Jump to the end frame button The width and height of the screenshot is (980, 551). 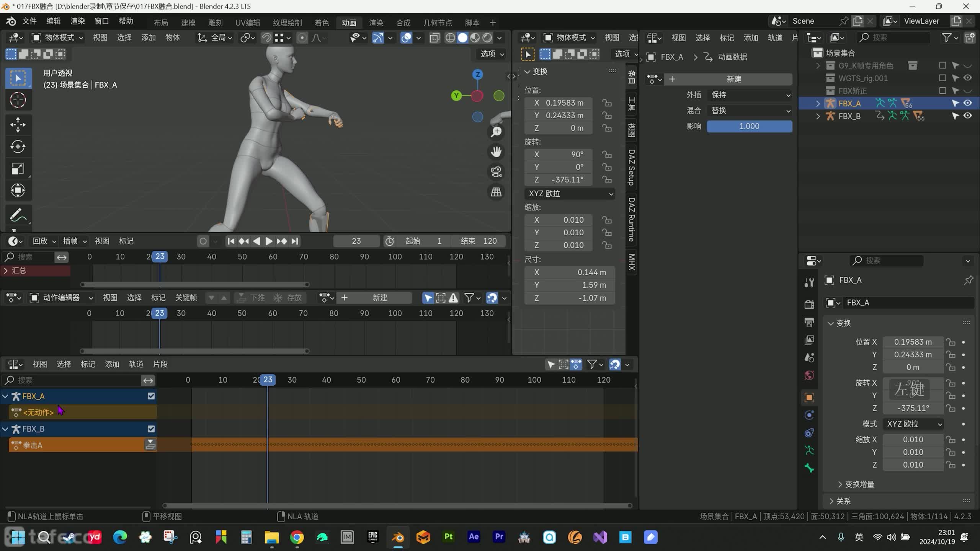click(294, 241)
